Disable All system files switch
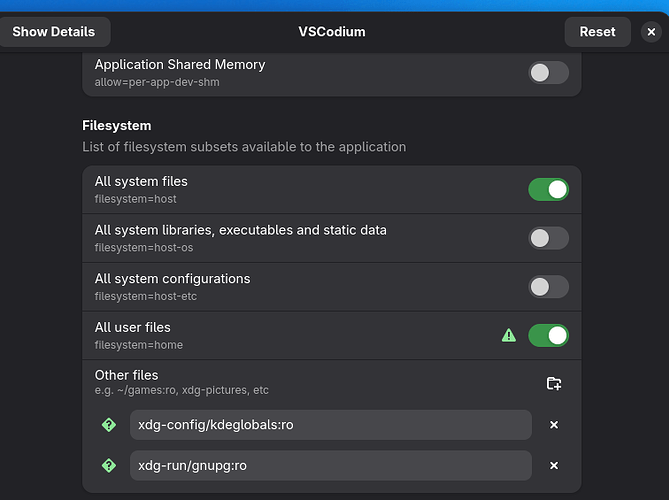This screenshot has height=500, width=669. pos(548,189)
